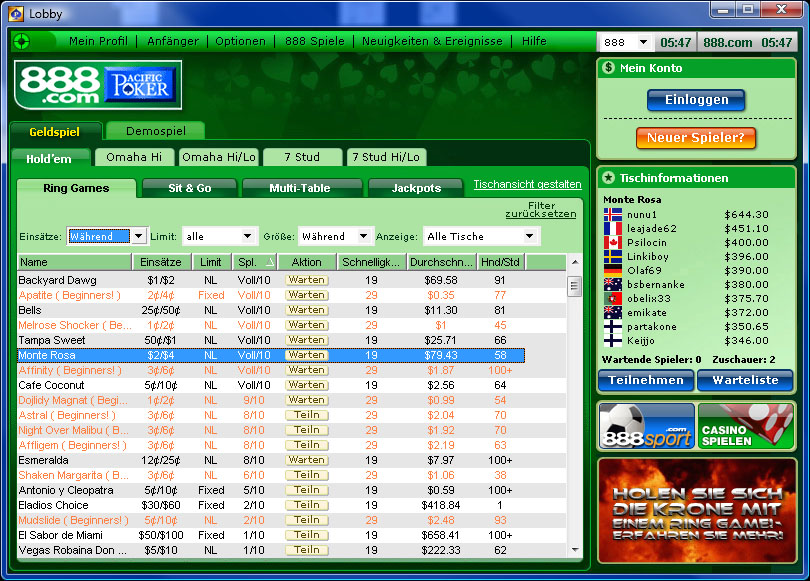Image resolution: width=810 pixels, height=581 pixels.
Task: Switch to the Multi-Table tab
Action: pos(300,188)
